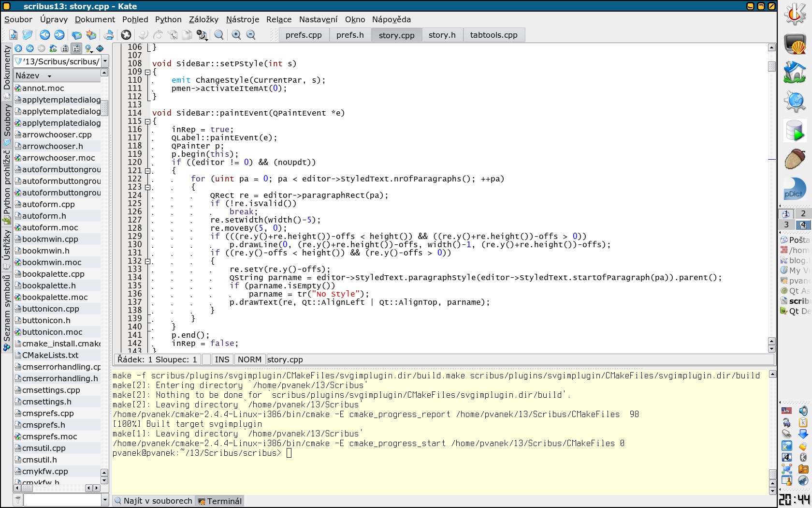The image size is (812, 508).
Task: Open the Nastavení menu
Action: click(x=318, y=19)
